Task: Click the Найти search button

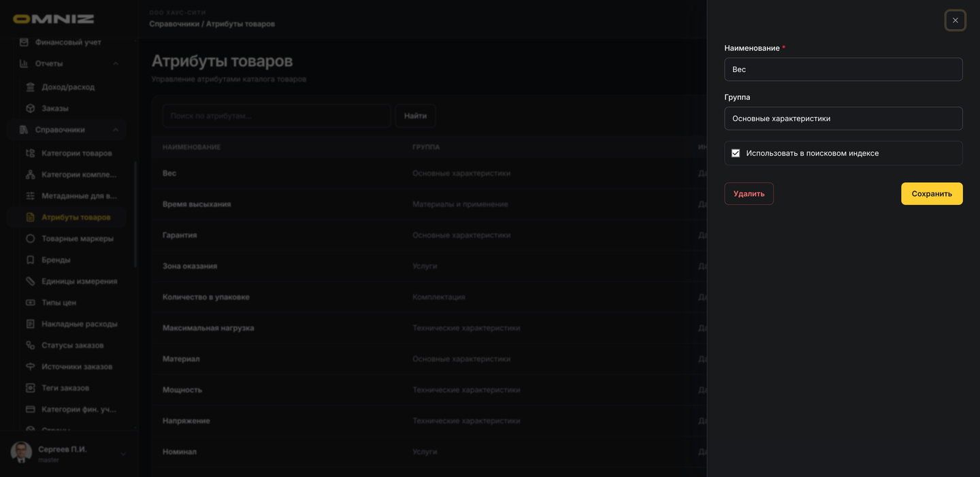Action: pyautogui.click(x=415, y=116)
